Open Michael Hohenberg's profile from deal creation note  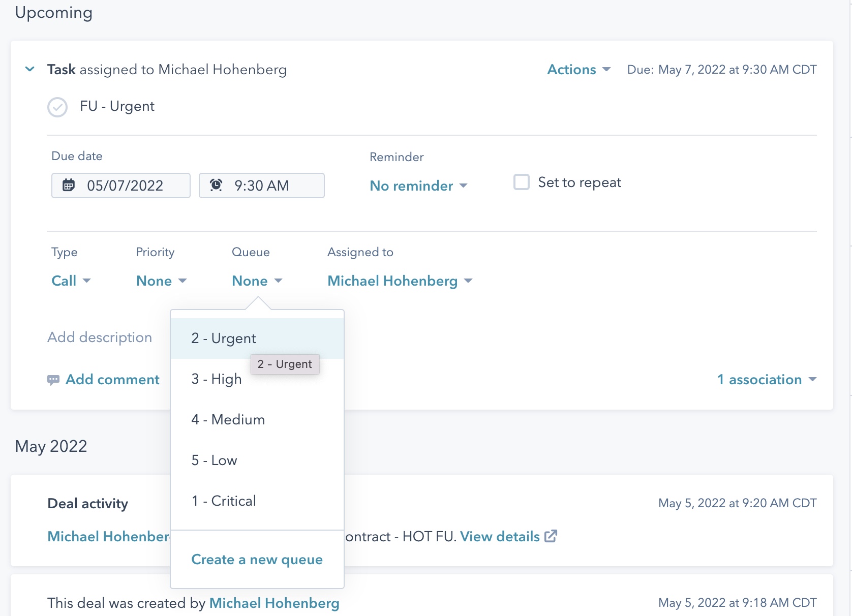275,603
